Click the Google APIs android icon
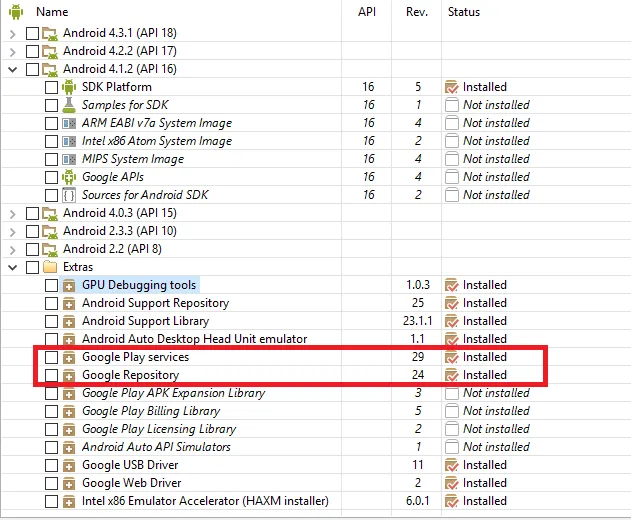Viewport: 631px width, 520px height. pos(69,177)
